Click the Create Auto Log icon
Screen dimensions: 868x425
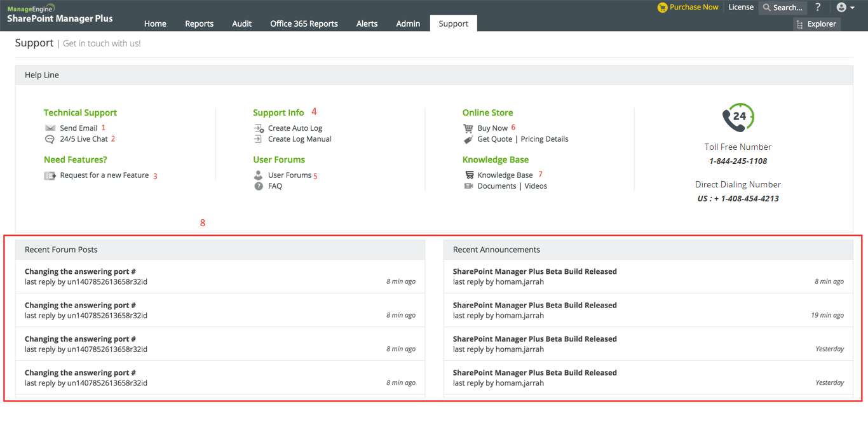tap(259, 128)
